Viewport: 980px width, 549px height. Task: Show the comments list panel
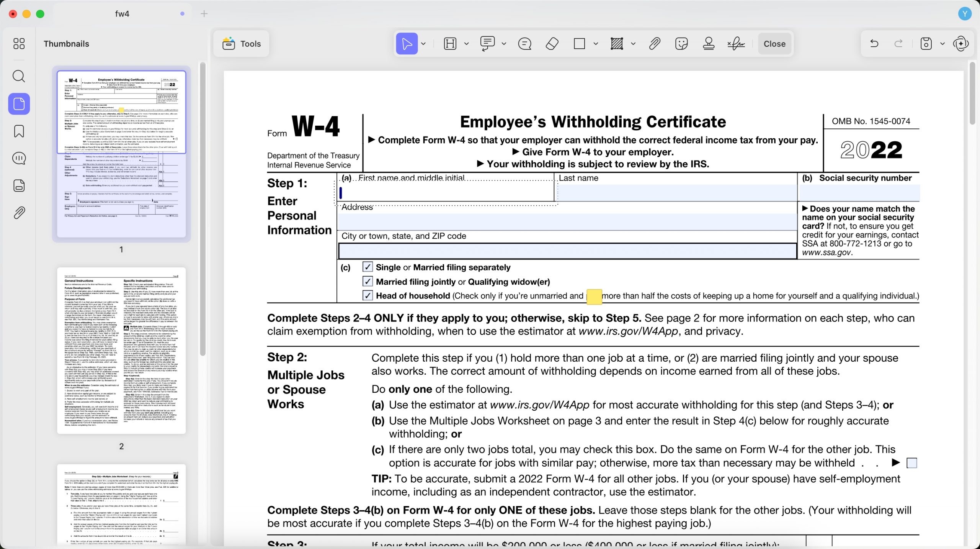19,158
